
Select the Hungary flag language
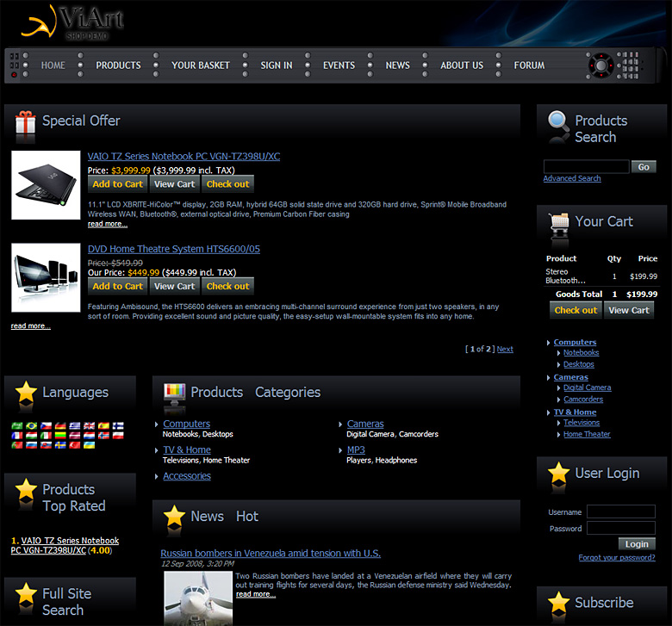[x=31, y=436]
